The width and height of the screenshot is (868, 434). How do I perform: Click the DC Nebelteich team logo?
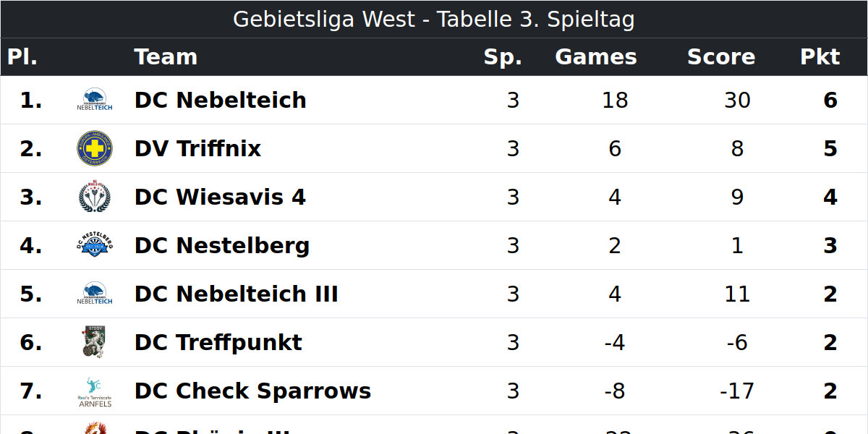[x=95, y=100]
